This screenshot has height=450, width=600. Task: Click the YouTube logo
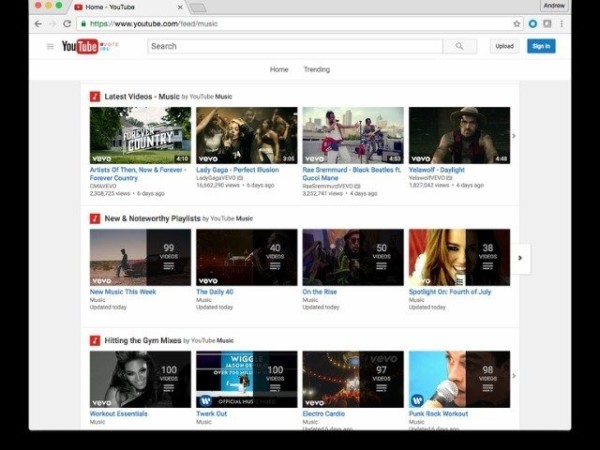point(80,46)
